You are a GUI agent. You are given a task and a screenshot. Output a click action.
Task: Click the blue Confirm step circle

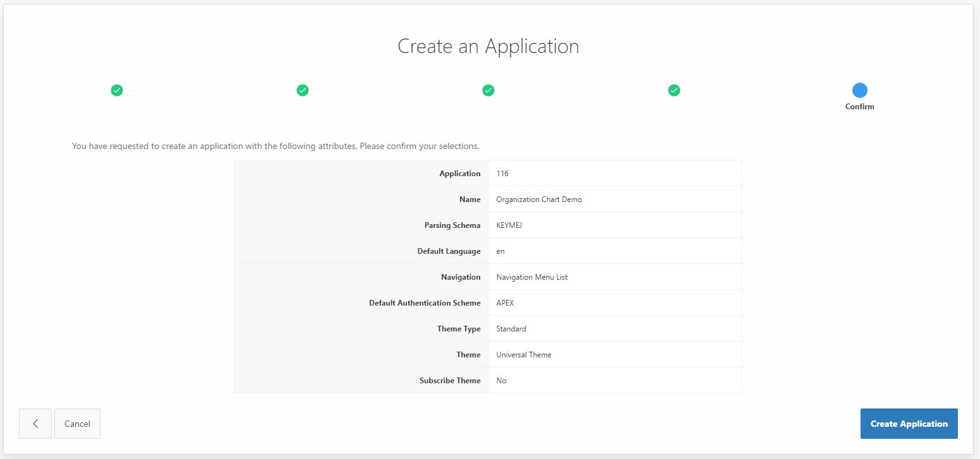coord(859,90)
